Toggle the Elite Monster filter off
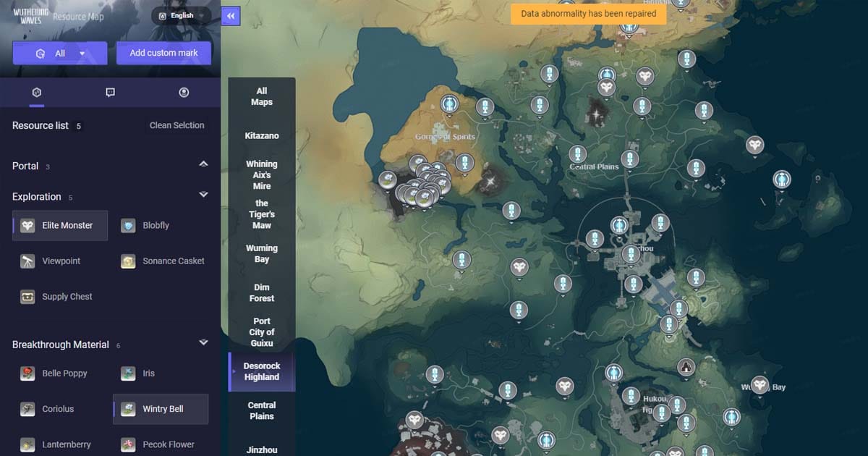Screen dimensions: 868x456 [61, 226]
